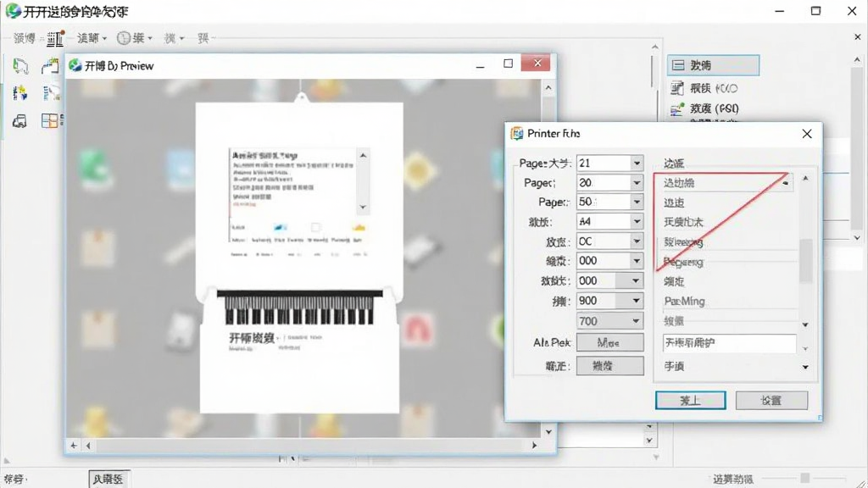The width and height of the screenshot is (868, 488).
Task: Click the orange grid layout icon
Action: click(x=51, y=120)
